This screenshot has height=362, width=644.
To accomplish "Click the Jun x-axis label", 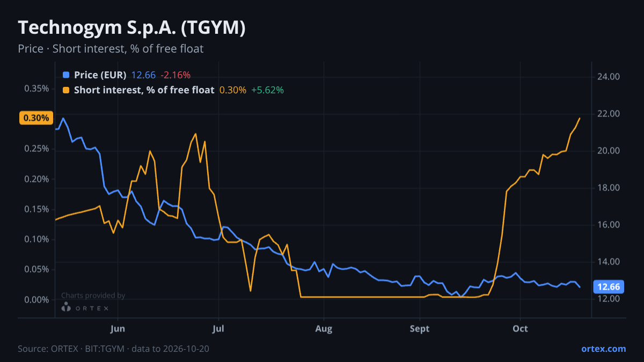I will coord(118,328).
